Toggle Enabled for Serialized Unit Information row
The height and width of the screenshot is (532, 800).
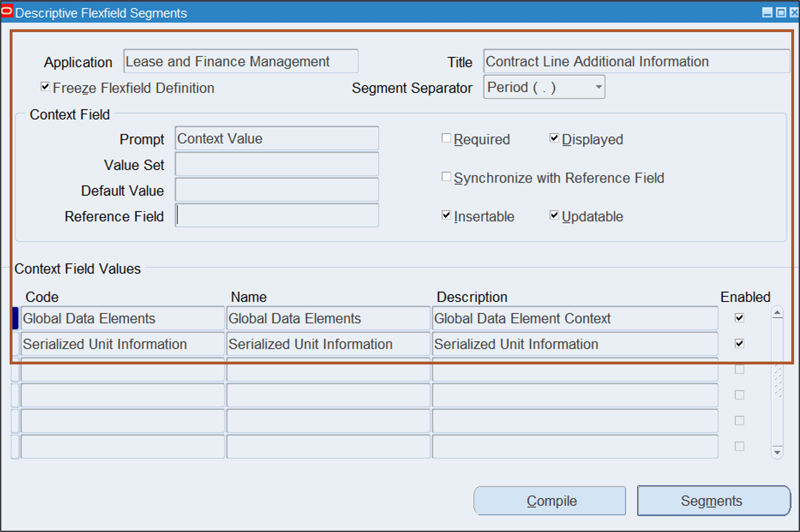pyautogui.click(x=739, y=343)
